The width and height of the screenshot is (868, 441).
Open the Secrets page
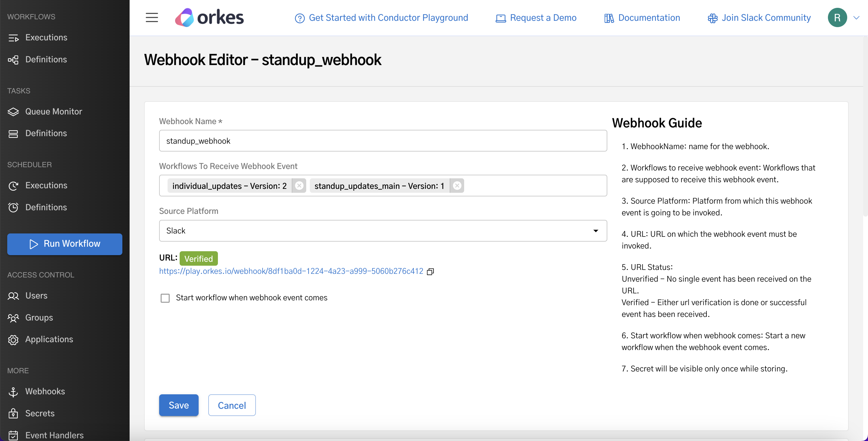click(x=40, y=413)
